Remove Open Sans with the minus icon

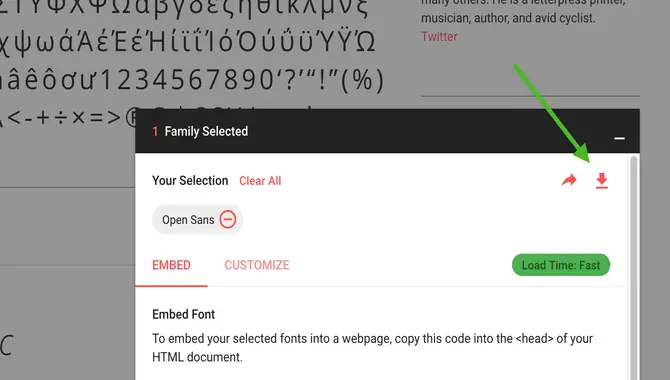coord(228,220)
